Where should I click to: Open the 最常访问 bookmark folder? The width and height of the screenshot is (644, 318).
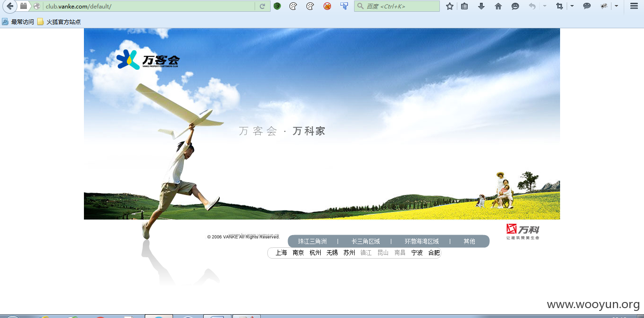(x=18, y=22)
